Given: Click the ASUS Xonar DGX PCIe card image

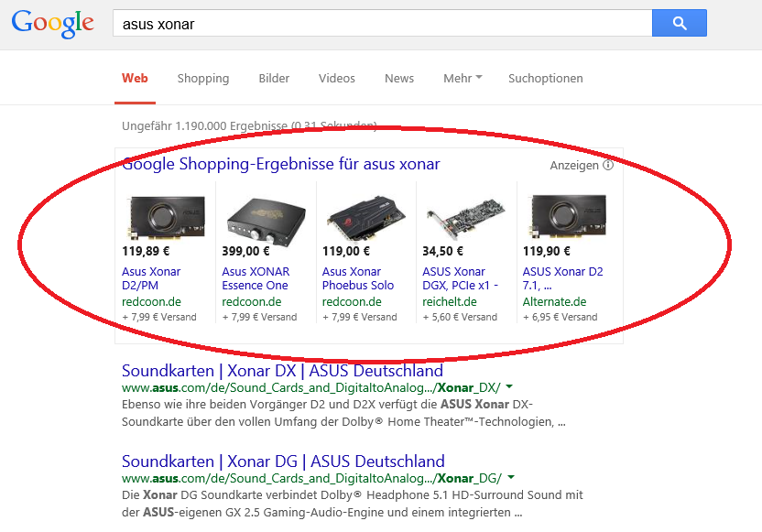Looking at the screenshot, I should pos(465,218).
